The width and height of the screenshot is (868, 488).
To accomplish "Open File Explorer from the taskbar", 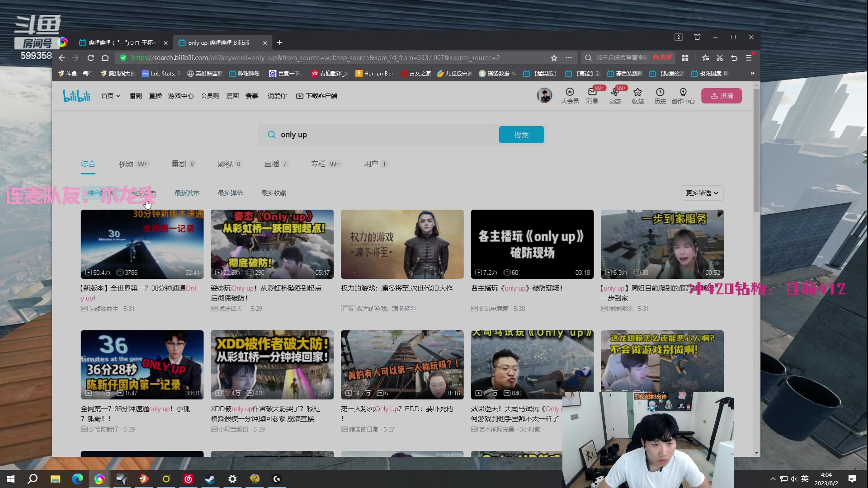I will pos(55,479).
